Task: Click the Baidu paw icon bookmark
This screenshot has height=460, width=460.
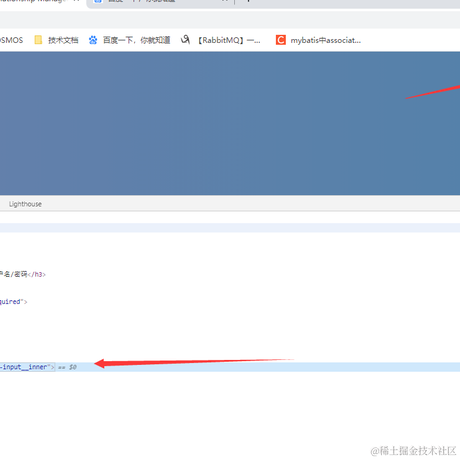Action: coord(93,40)
